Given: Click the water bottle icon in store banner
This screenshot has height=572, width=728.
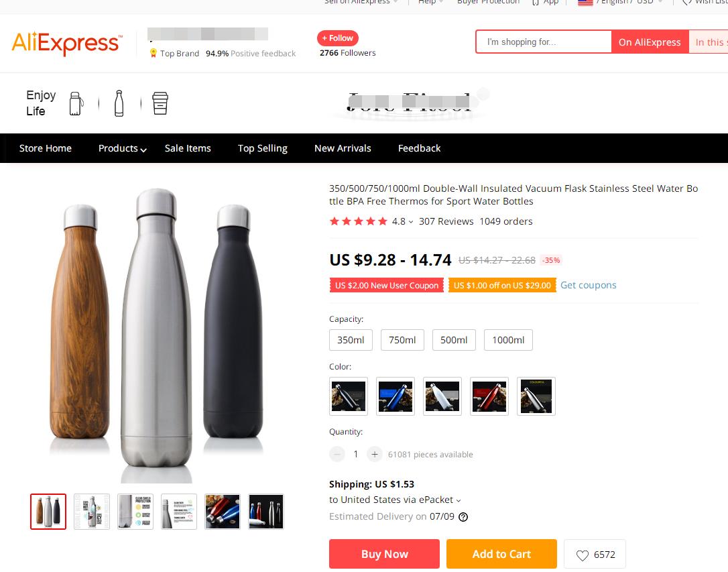Looking at the screenshot, I should click(x=76, y=104).
